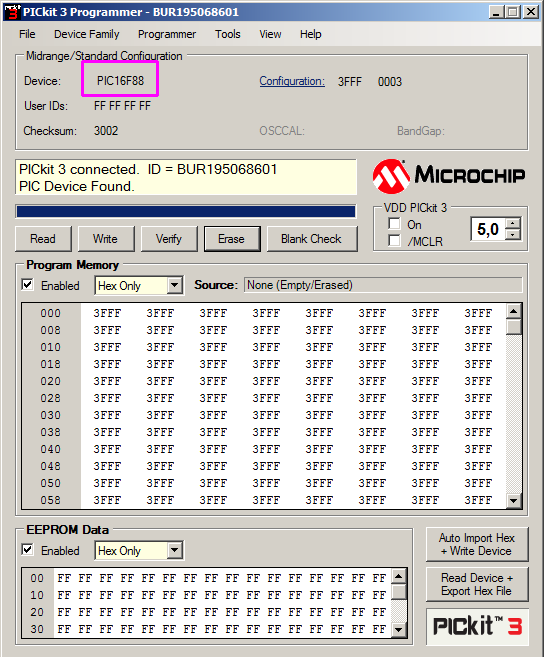Click EEPROM Data scrollbar down arrow
The height and width of the screenshot is (657, 544).
(x=399, y=629)
